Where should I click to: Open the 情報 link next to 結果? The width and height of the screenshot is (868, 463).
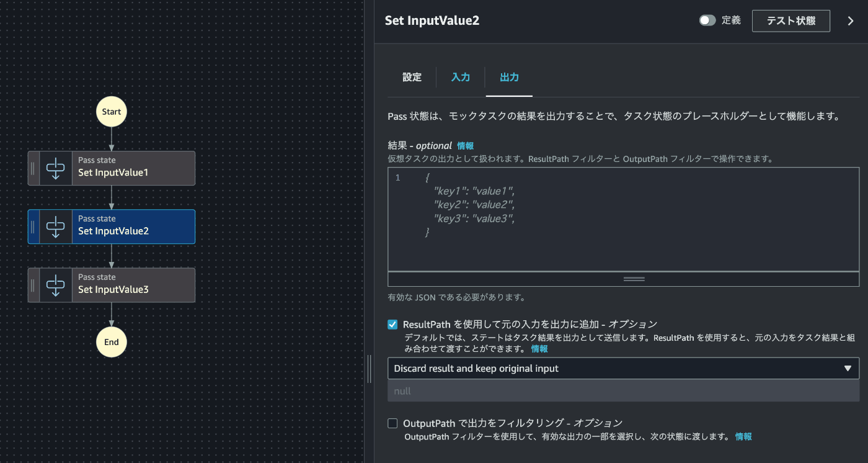pos(465,146)
